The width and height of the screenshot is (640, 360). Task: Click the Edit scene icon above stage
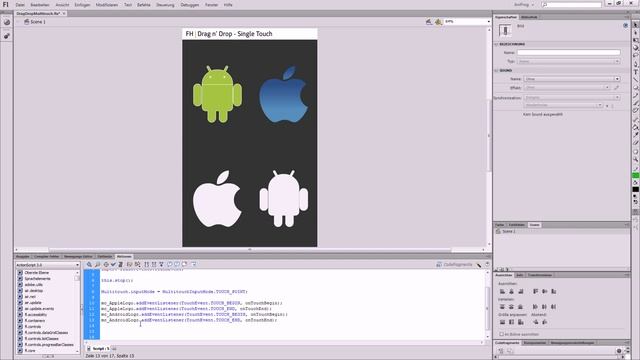(x=429, y=22)
